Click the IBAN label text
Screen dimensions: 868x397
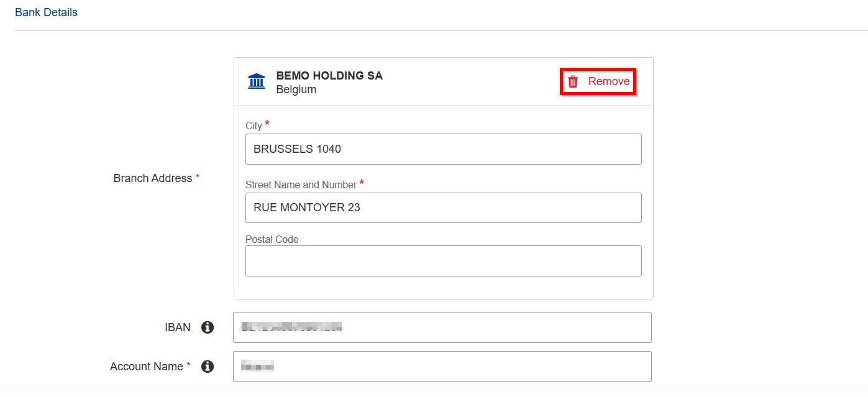point(178,327)
